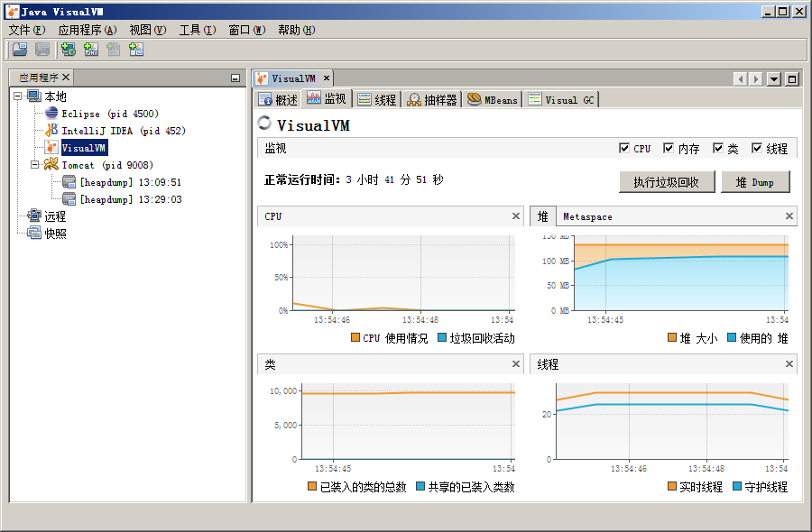Screen dimensions: 812x532
Task: Click the Add Remote Host toolbar icon
Action: 69,50
